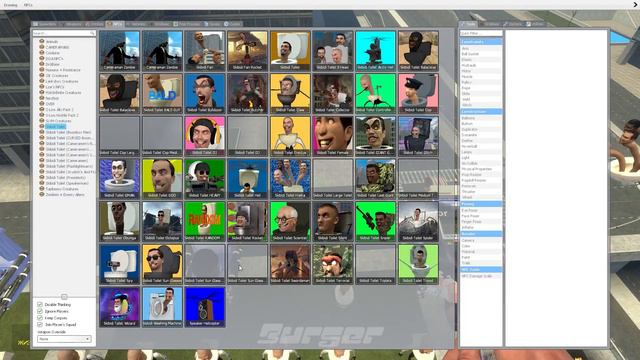Select Skibidi Toilet GOD icon
Image resolution: width=640 pixels, height=360 pixels.
click(162, 179)
